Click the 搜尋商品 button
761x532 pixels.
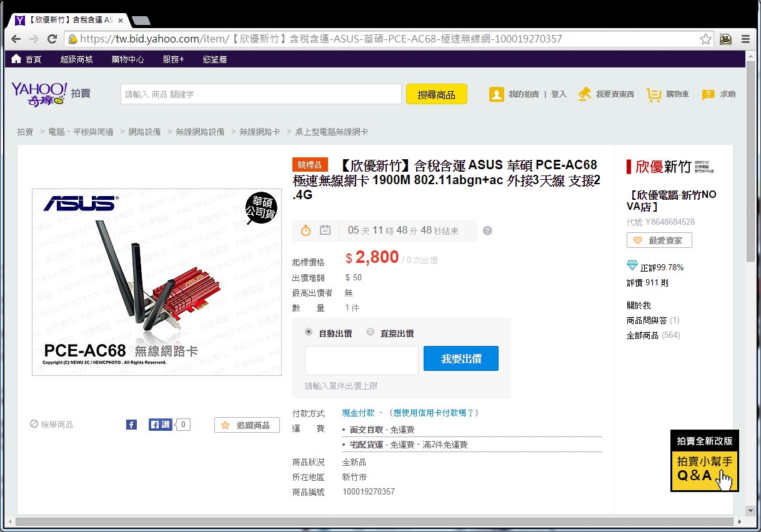tap(436, 94)
